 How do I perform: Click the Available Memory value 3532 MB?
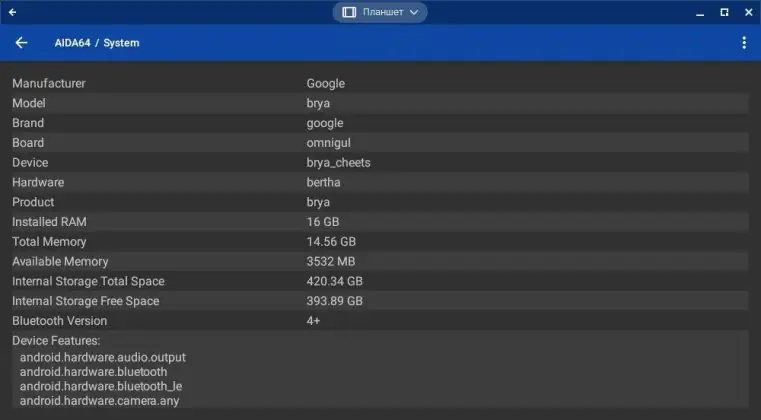331,262
